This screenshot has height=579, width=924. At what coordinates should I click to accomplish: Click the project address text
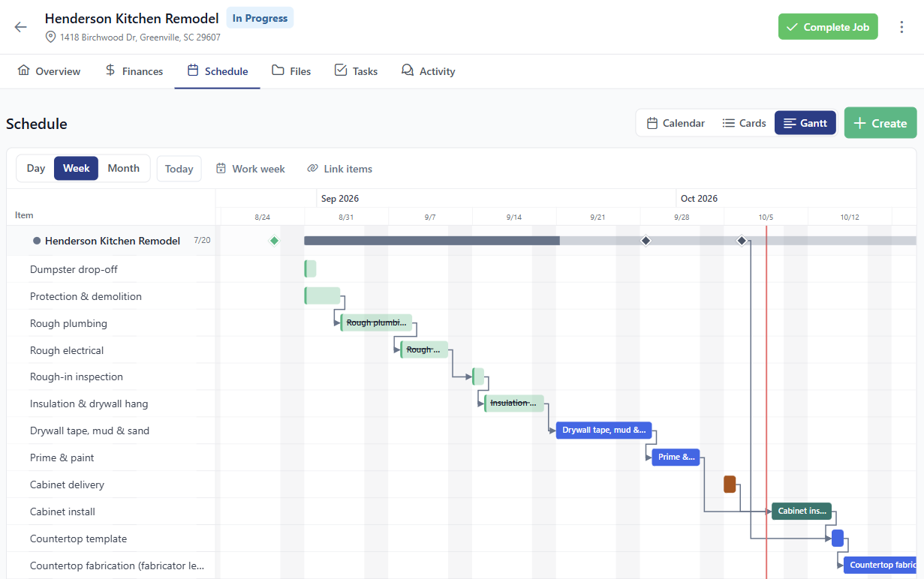(140, 37)
